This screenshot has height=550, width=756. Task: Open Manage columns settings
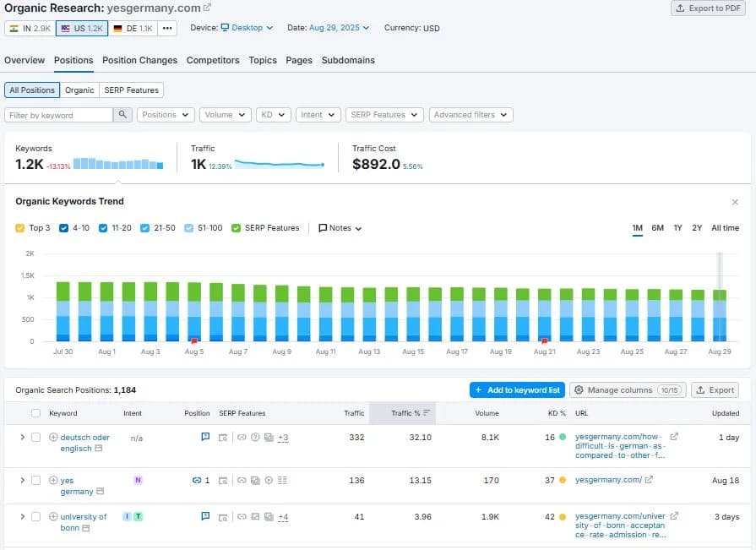tap(628, 390)
